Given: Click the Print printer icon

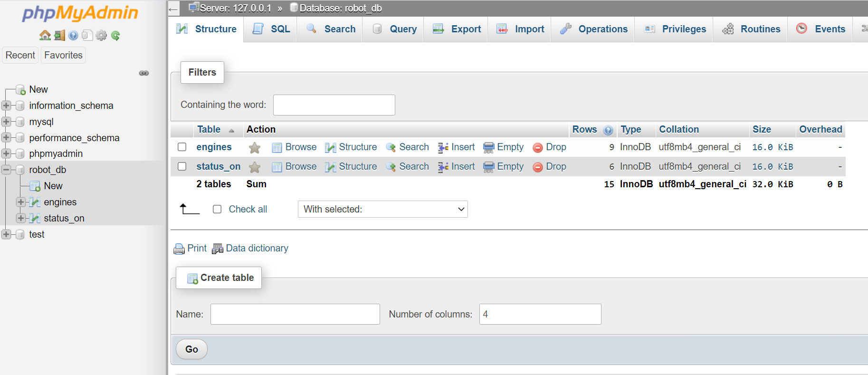Looking at the screenshot, I should pos(179,249).
